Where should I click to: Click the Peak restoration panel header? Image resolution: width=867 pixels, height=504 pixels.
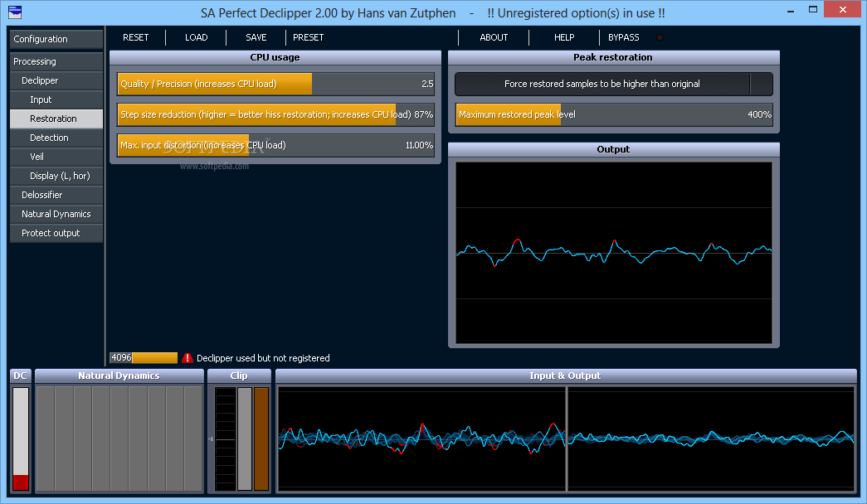[613, 57]
